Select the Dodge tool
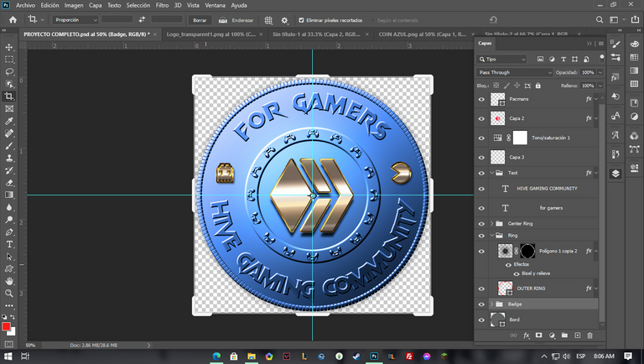Image resolution: width=644 pixels, height=364 pixels. (x=9, y=220)
